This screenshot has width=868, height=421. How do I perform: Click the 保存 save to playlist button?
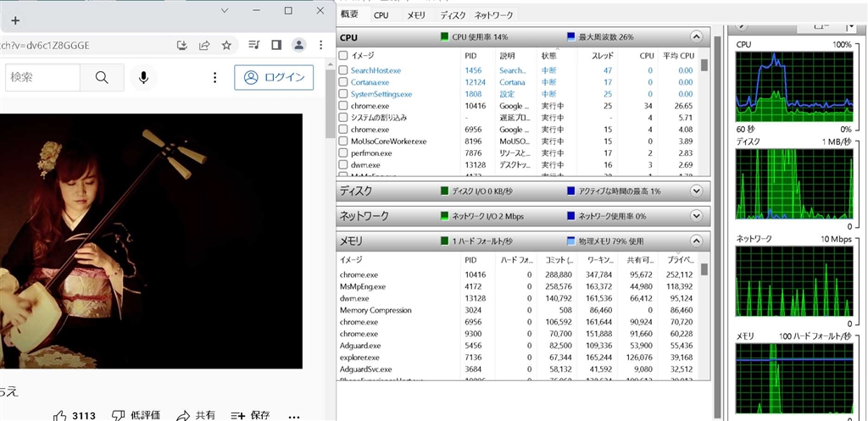tap(251, 415)
